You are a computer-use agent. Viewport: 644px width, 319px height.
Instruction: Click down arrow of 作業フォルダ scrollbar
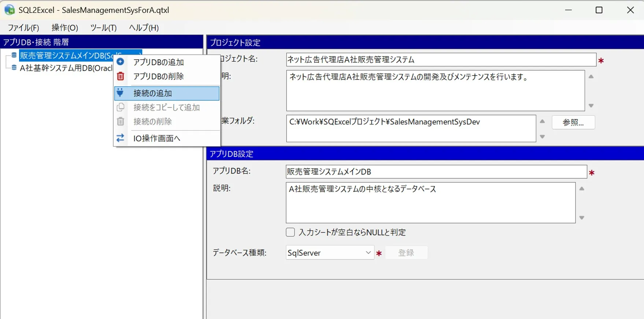point(543,137)
